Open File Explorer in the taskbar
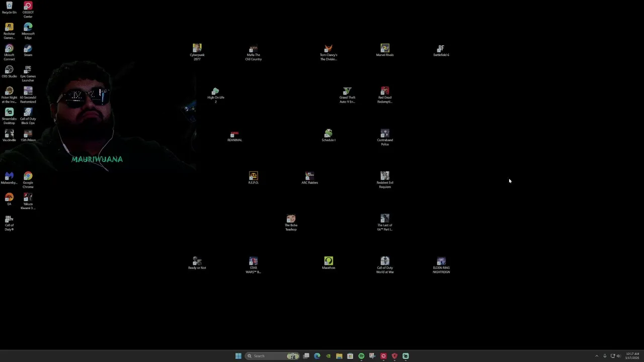The width and height of the screenshot is (644, 362). [339, 356]
